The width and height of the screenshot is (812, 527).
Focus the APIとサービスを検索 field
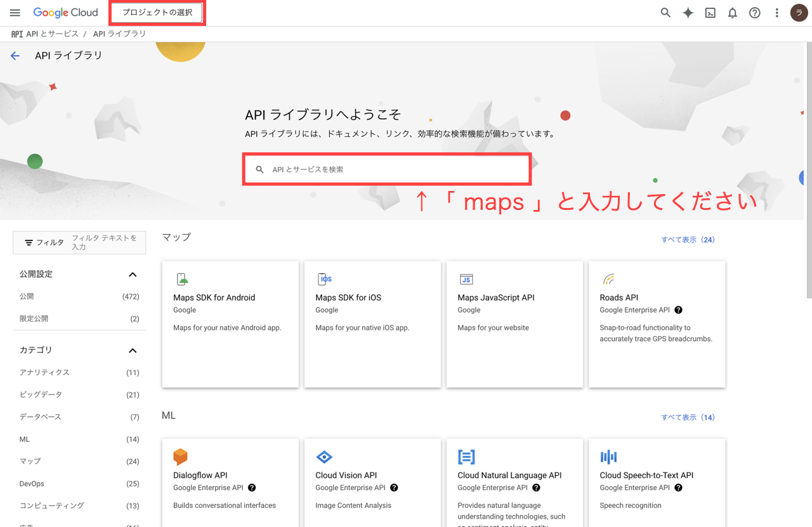pyautogui.click(x=387, y=170)
